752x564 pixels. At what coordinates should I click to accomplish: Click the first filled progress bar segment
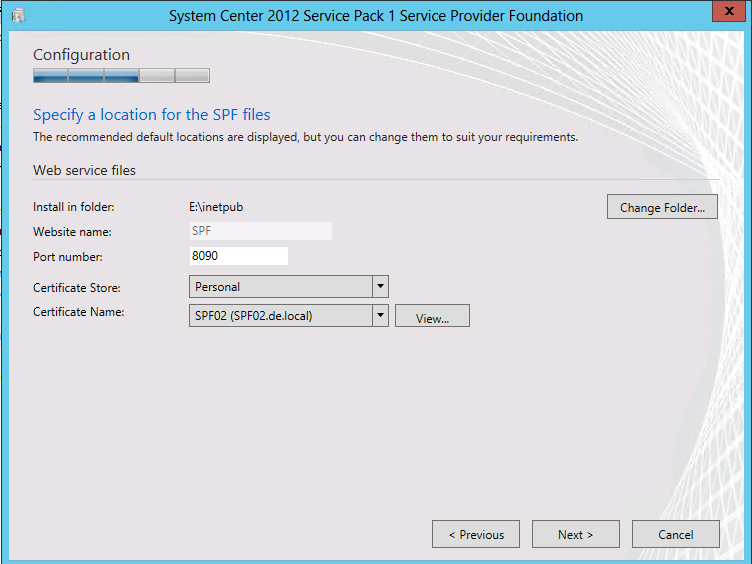pyautogui.click(x=51, y=75)
